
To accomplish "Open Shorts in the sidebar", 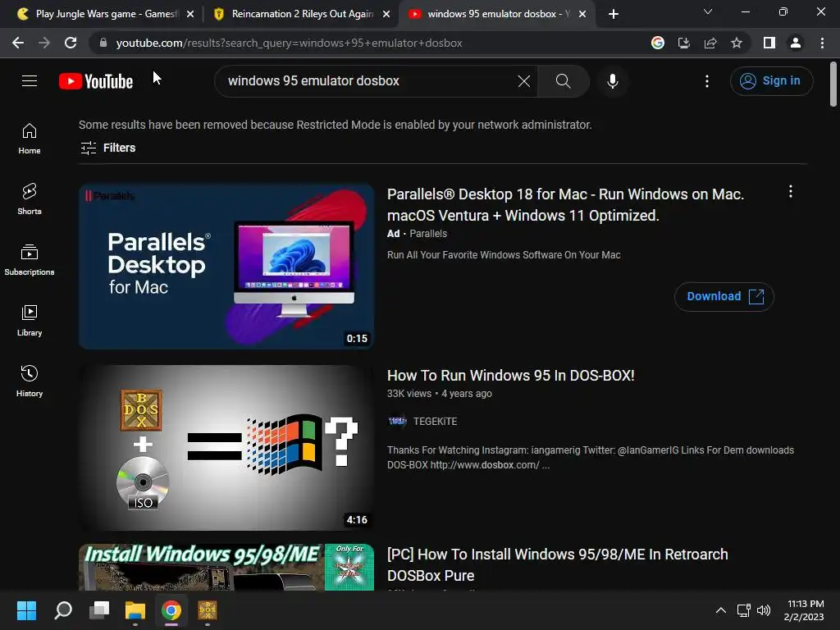I will pyautogui.click(x=30, y=199).
